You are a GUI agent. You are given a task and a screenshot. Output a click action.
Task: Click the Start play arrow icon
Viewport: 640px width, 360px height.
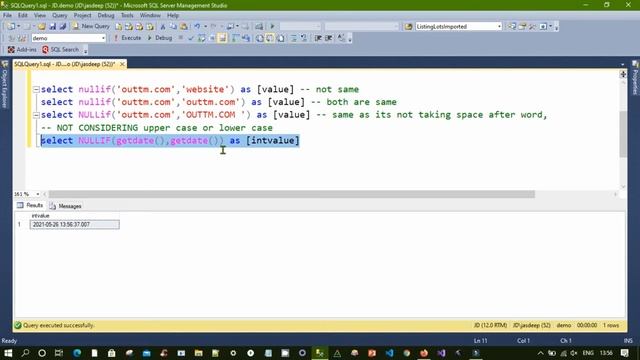click(272, 27)
